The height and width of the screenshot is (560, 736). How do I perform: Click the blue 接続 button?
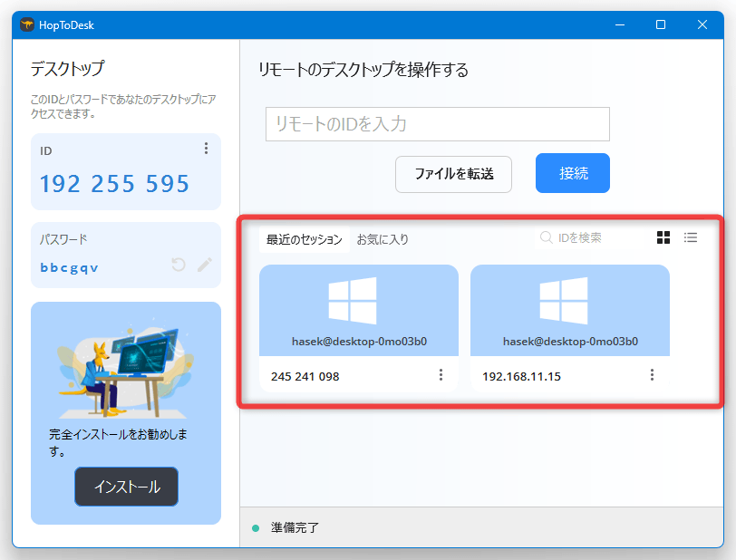573,173
